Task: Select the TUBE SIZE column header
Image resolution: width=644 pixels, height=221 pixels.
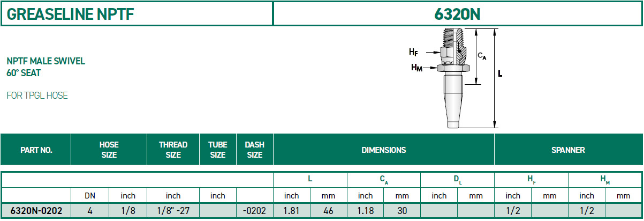Action: point(218,150)
